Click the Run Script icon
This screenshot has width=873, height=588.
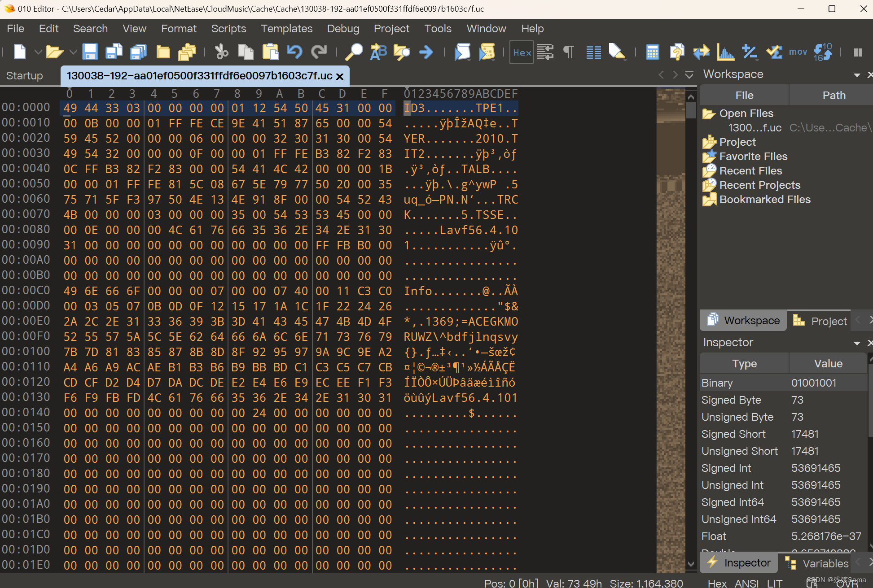click(x=462, y=52)
